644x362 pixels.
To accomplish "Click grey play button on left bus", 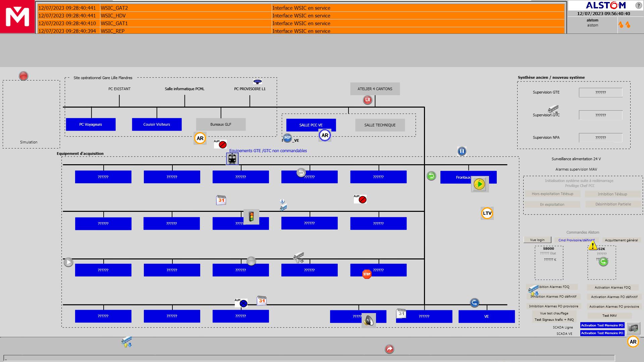I will [68, 262].
